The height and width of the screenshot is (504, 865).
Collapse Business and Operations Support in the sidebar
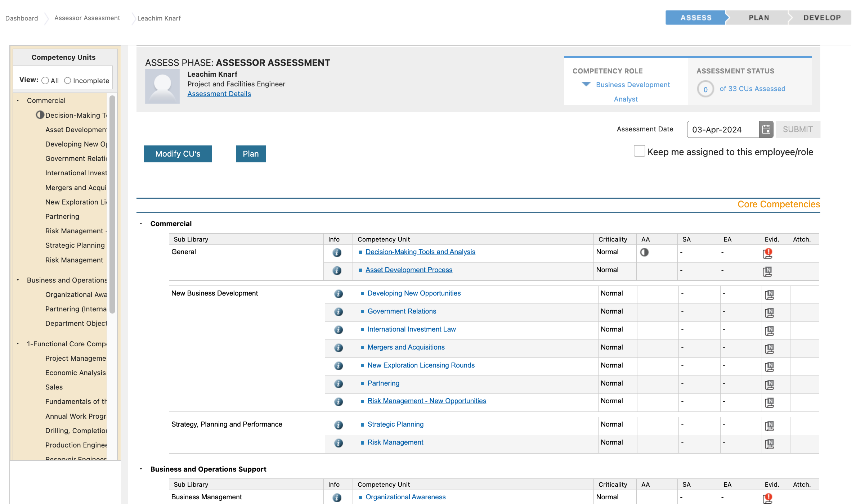pos(18,280)
